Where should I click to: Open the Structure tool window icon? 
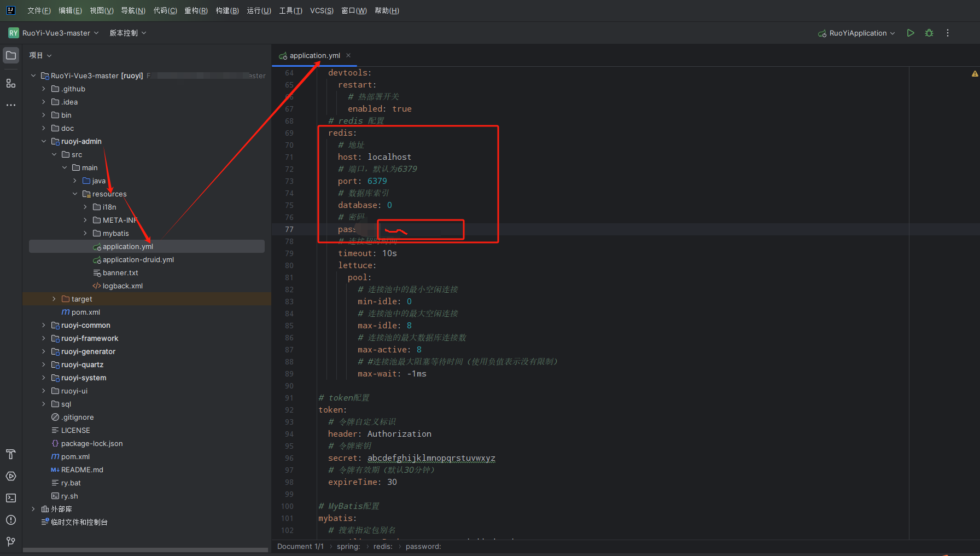tap(11, 83)
